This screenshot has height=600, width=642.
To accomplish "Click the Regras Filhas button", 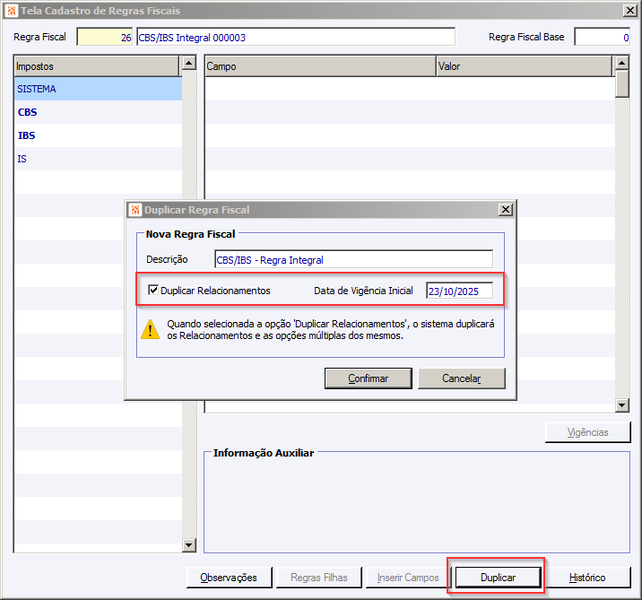I will 319,577.
